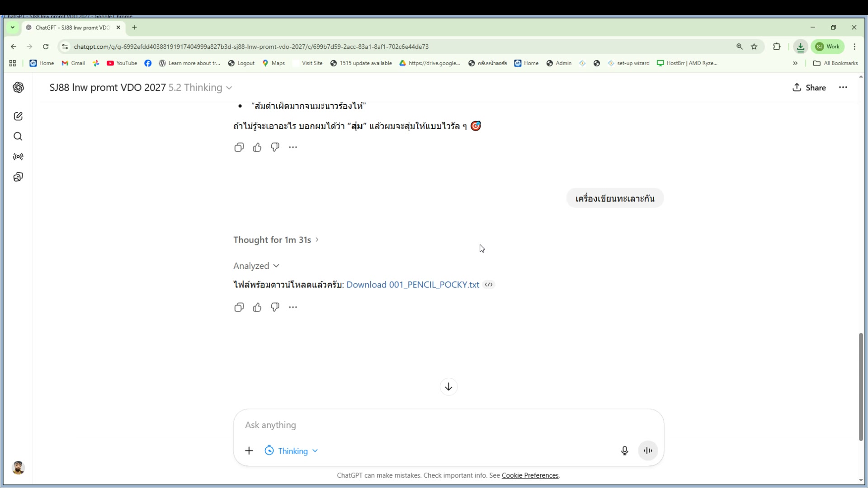868x488 pixels.
Task: Open the attach plus icon in composer
Action: coord(249,451)
